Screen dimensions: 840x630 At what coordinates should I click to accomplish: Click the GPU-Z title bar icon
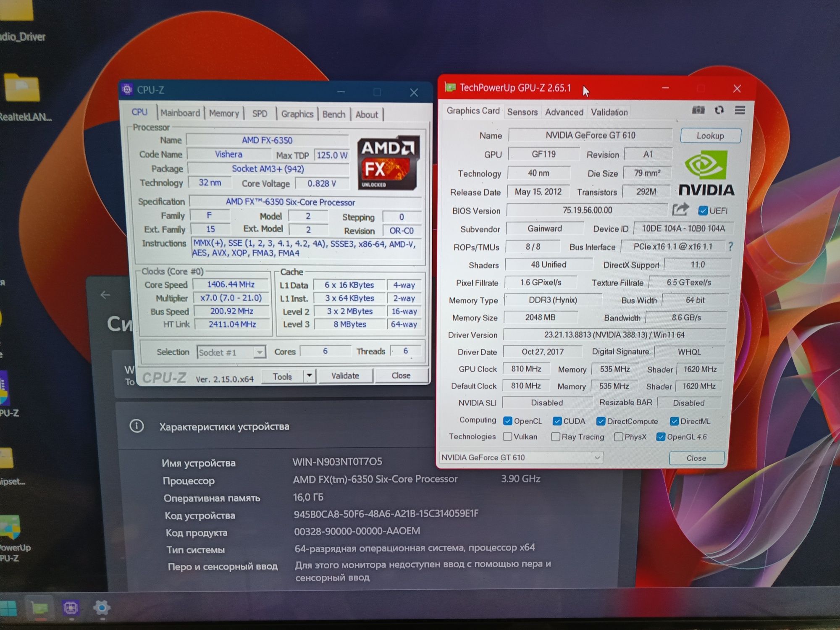pos(450,87)
